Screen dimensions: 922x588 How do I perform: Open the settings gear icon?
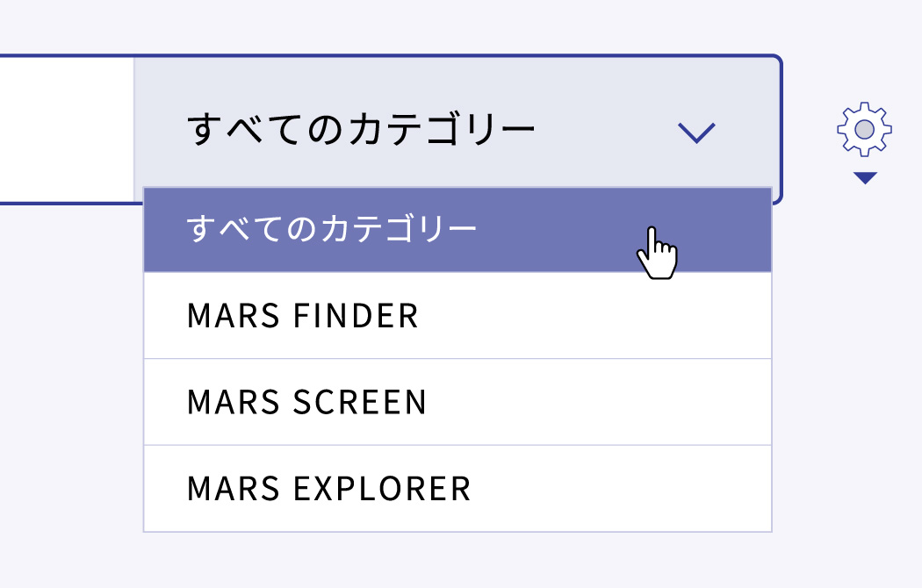[x=864, y=129]
